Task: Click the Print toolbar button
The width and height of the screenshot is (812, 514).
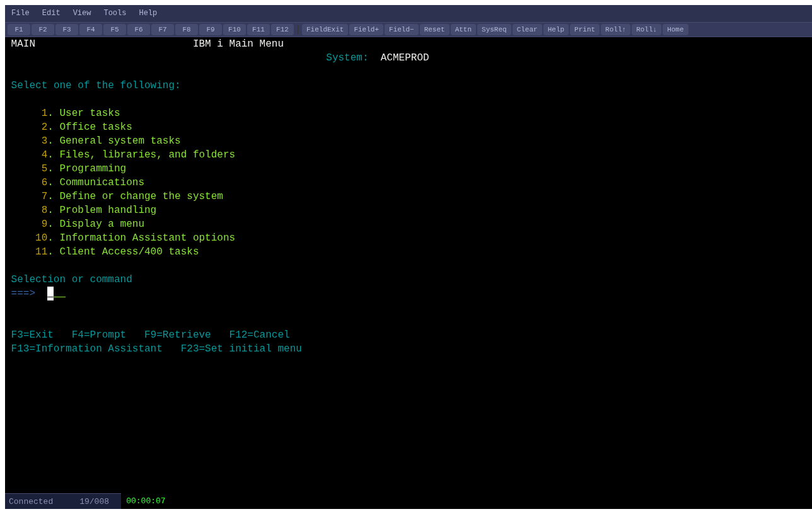Action: coord(584,30)
